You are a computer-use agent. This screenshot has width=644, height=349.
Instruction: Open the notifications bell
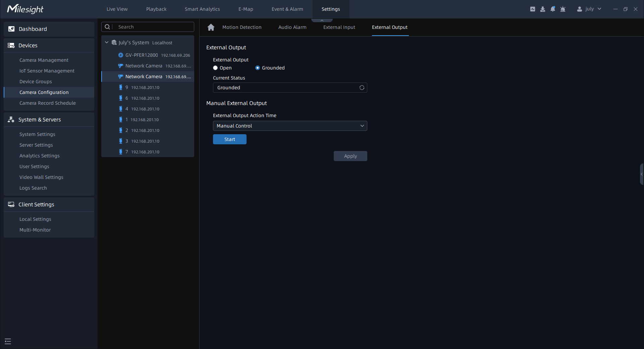click(553, 9)
